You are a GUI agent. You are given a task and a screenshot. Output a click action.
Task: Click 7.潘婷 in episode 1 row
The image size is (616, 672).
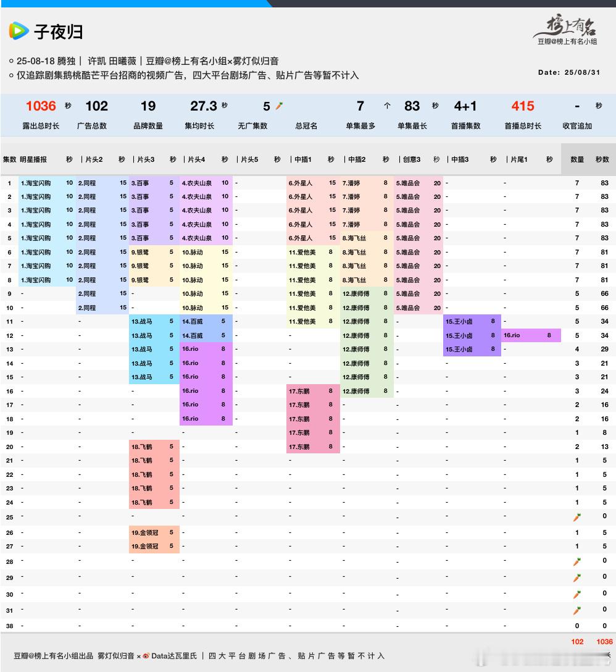tap(351, 183)
